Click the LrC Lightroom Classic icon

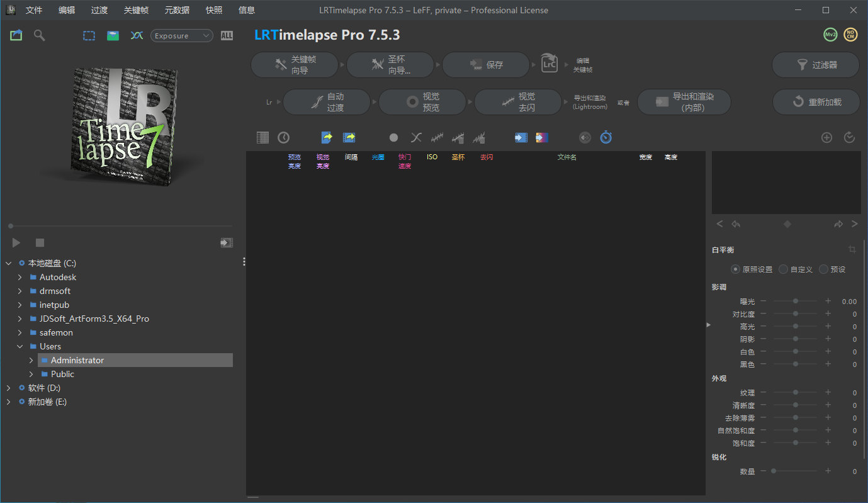[x=549, y=64]
